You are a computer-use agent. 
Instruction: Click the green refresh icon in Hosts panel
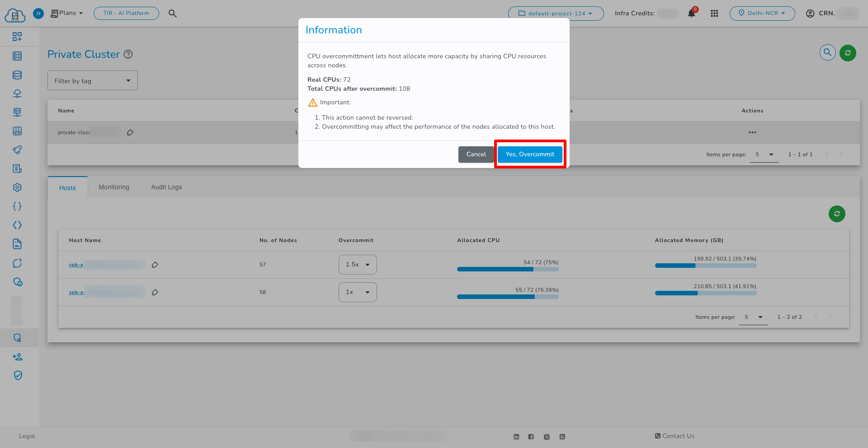point(837,214)
